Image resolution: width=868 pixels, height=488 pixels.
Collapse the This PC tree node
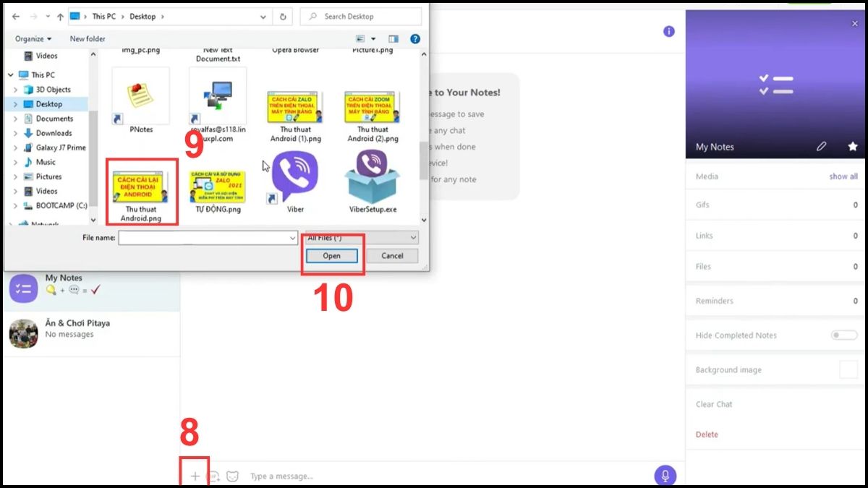11,74
